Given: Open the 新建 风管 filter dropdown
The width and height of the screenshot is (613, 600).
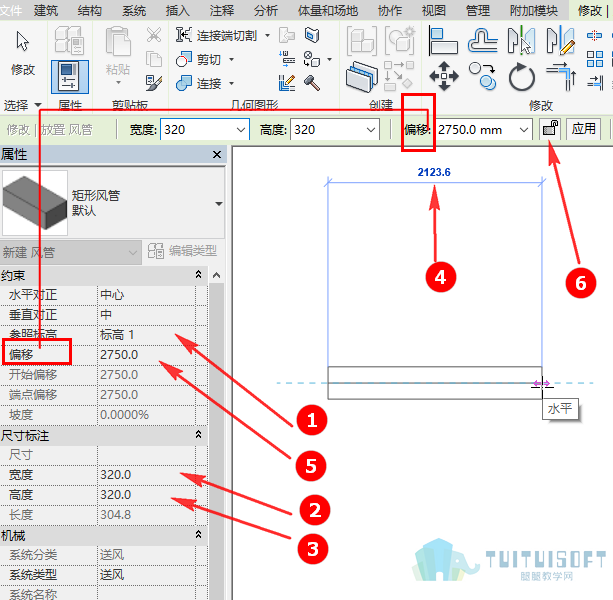Looking at the screenshot, I should 133,253.
